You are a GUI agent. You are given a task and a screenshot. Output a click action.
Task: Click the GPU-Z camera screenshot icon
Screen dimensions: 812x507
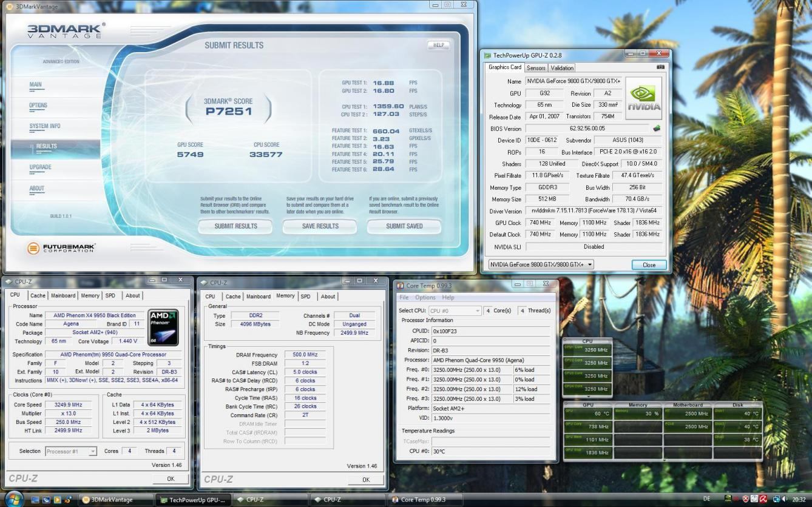(660, 67)
